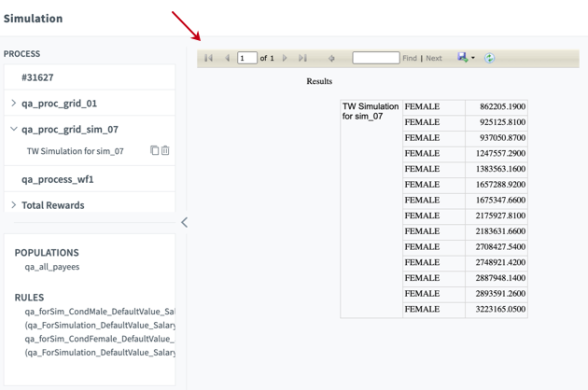The height and width of the screenshot is (390, 588).
Task: Go to previous report page
Action: pyautogui.click(x=227, y=58)
